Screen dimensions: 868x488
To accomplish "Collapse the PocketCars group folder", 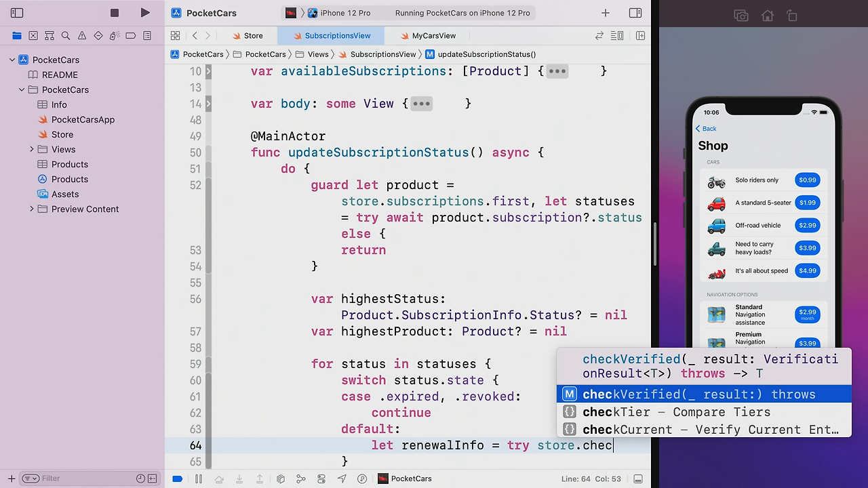I will (22, 89).
